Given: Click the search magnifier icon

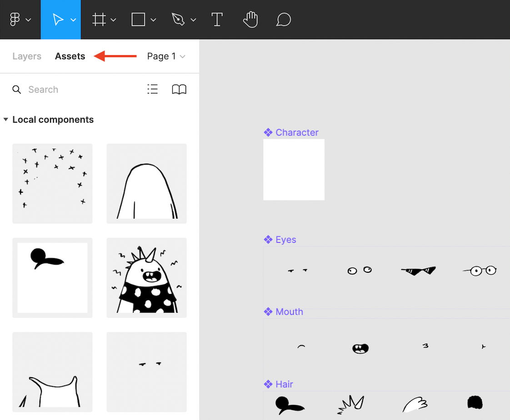Looking at the screenshot, I should [x=16, y=90].
